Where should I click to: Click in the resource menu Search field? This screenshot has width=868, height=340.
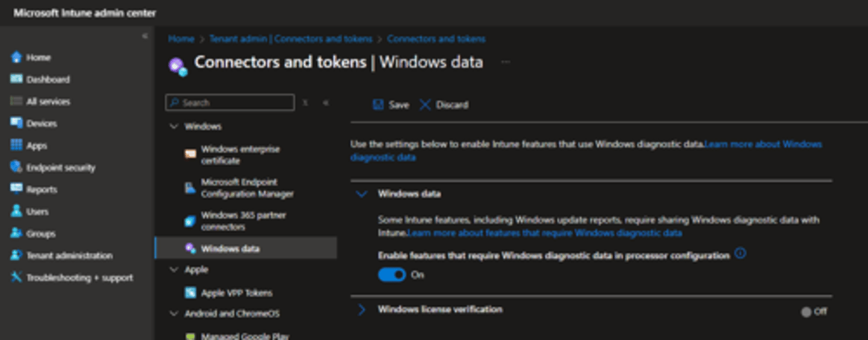(230, 102)
